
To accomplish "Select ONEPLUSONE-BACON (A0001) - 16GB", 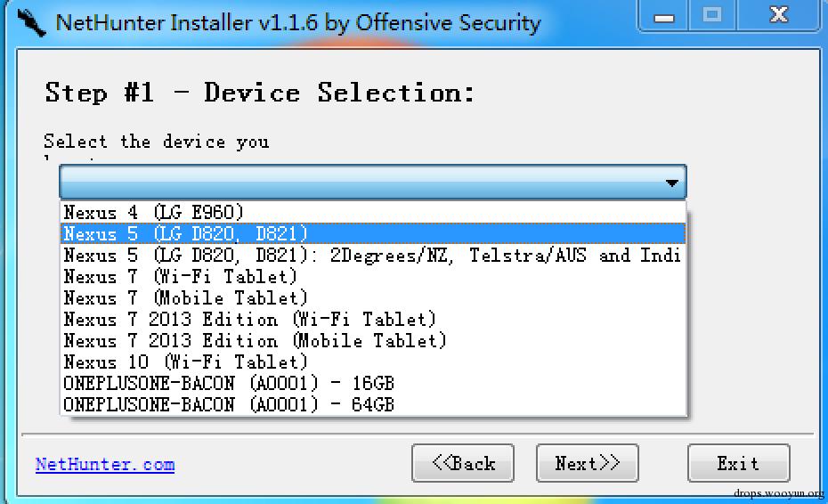I will (373, 383).
